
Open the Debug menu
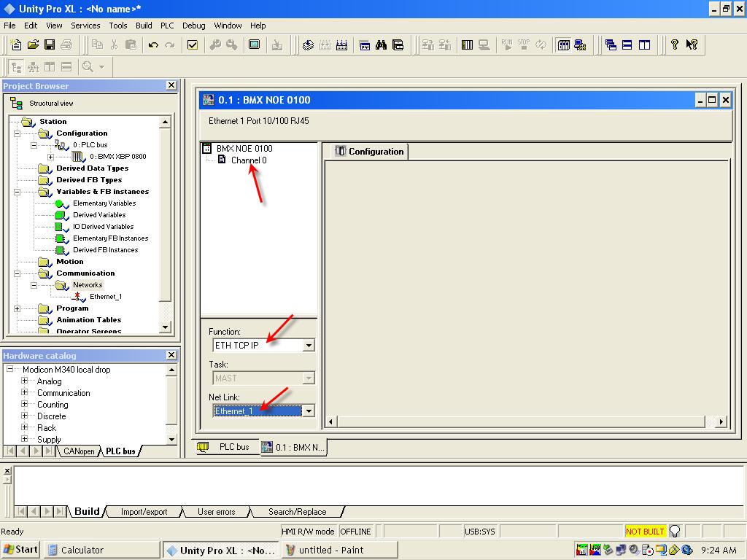coord(194,26)
